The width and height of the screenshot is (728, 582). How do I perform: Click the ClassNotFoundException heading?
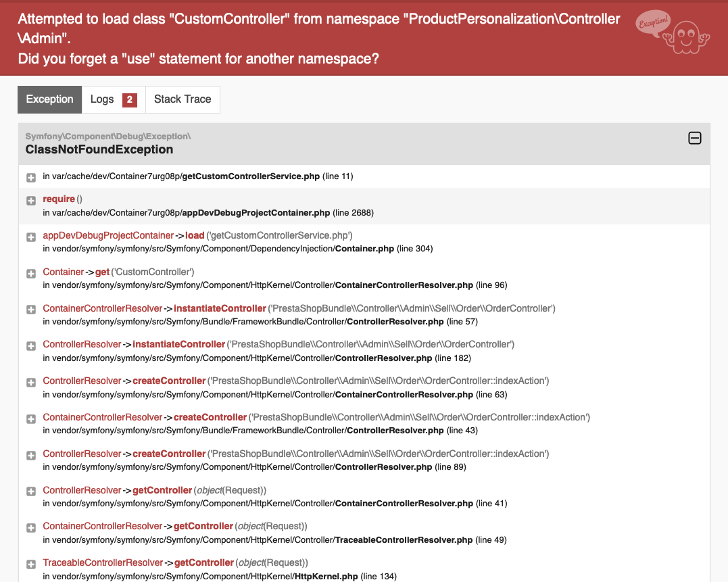(x=99, y=149)
